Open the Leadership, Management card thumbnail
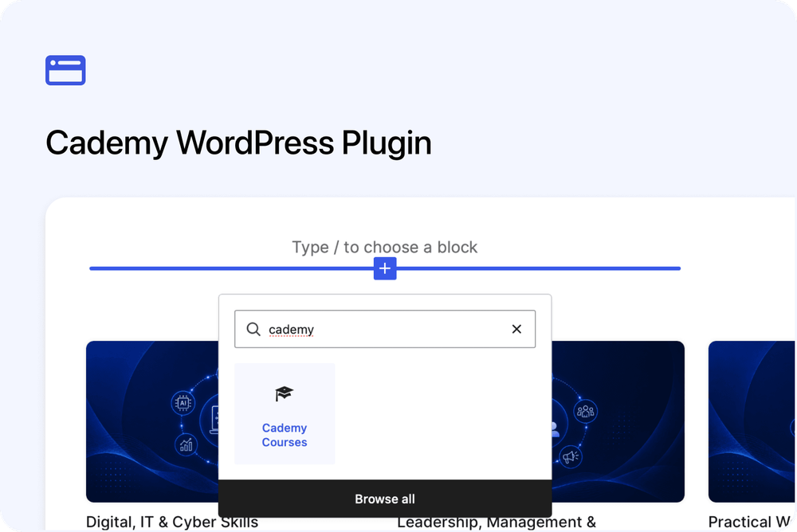 (618, 422)
